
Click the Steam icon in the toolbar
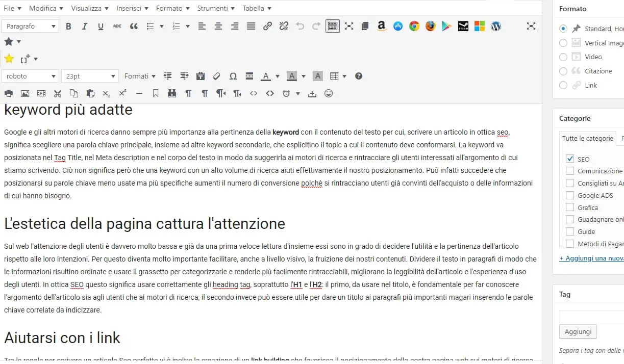463,26
